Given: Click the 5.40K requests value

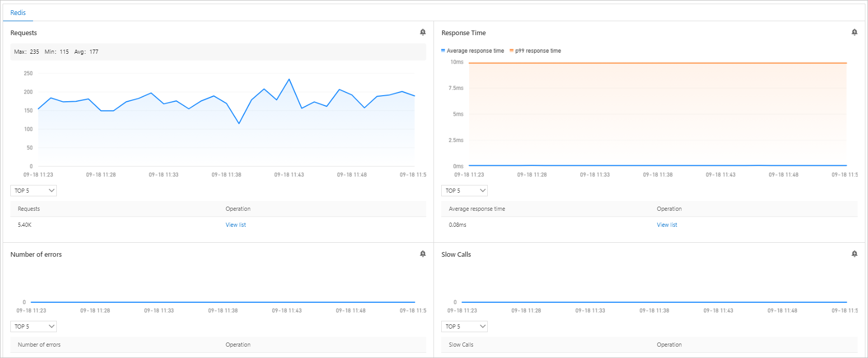Looking at the screenshot, I should 25,225.
